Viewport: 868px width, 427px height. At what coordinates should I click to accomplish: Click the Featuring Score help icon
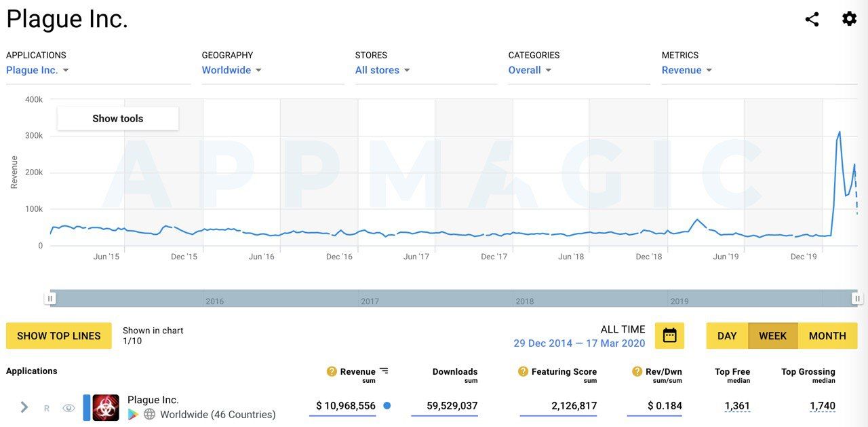click(523, 371)
